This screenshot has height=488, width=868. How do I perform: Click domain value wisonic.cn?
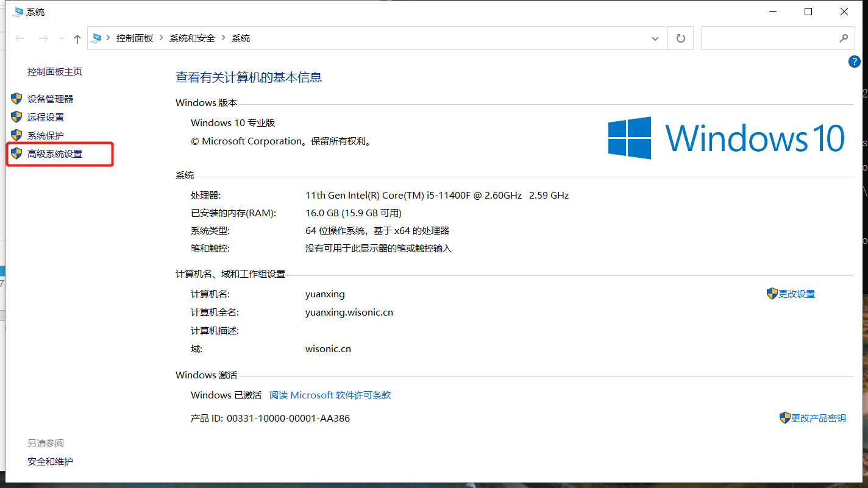(328, 349)
